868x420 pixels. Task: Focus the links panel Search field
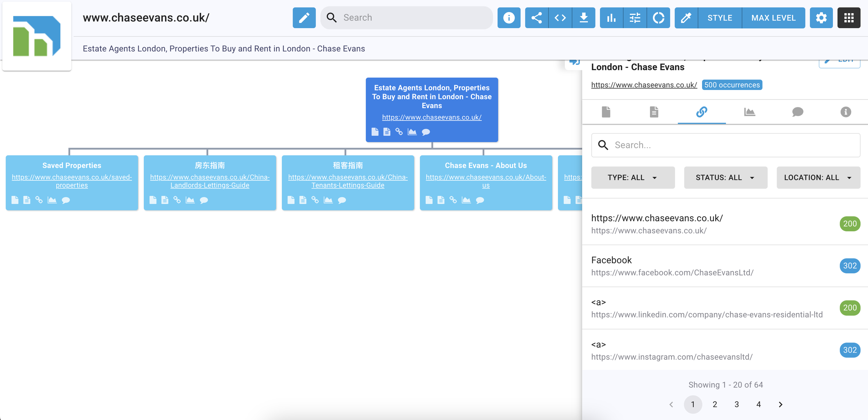726,145
